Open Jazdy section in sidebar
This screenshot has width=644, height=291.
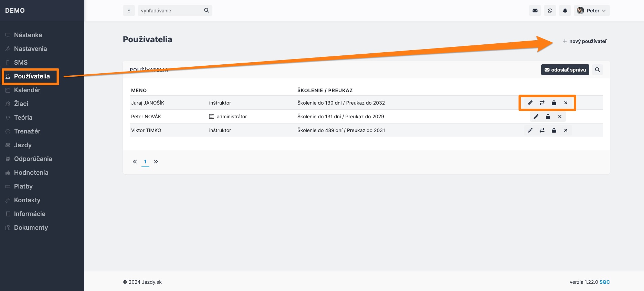click(23, 145)
